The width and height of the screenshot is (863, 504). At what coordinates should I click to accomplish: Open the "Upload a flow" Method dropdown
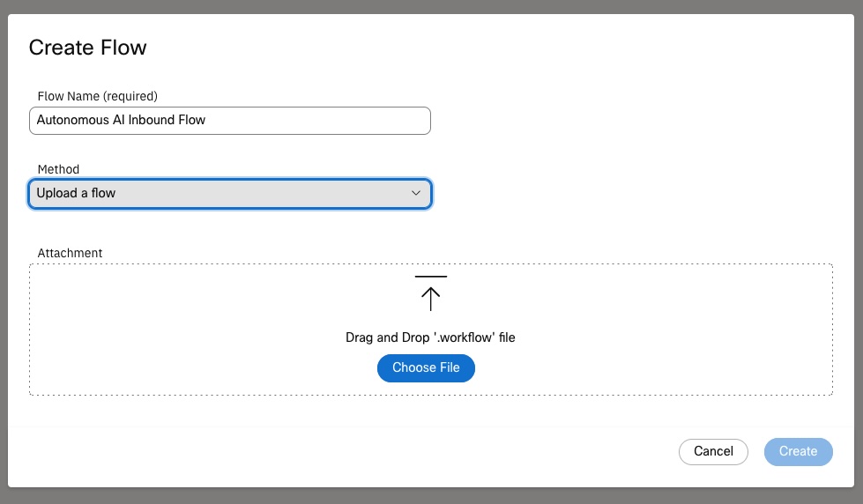tap(229, 193)
